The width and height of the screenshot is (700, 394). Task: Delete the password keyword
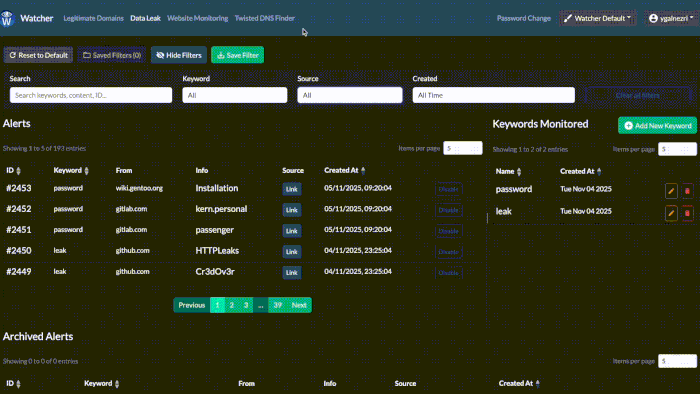click(x=687, y=191)
